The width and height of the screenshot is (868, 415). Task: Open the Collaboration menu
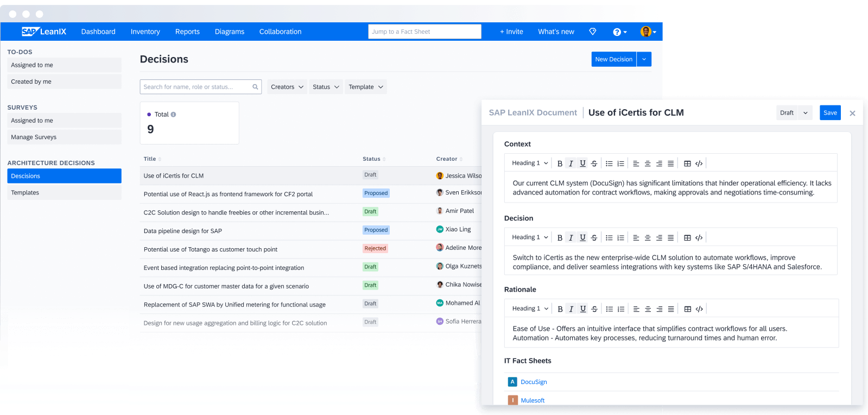tap(280, 32)
